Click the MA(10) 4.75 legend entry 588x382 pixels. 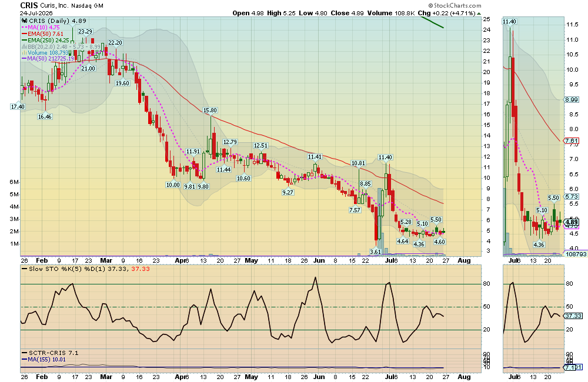pos(41,28)
